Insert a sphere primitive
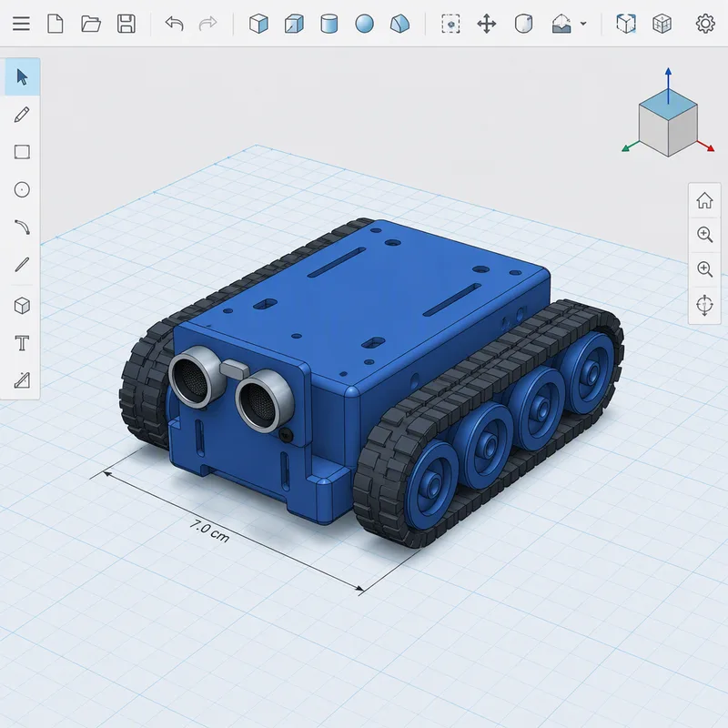 click(x=365, y=24)
